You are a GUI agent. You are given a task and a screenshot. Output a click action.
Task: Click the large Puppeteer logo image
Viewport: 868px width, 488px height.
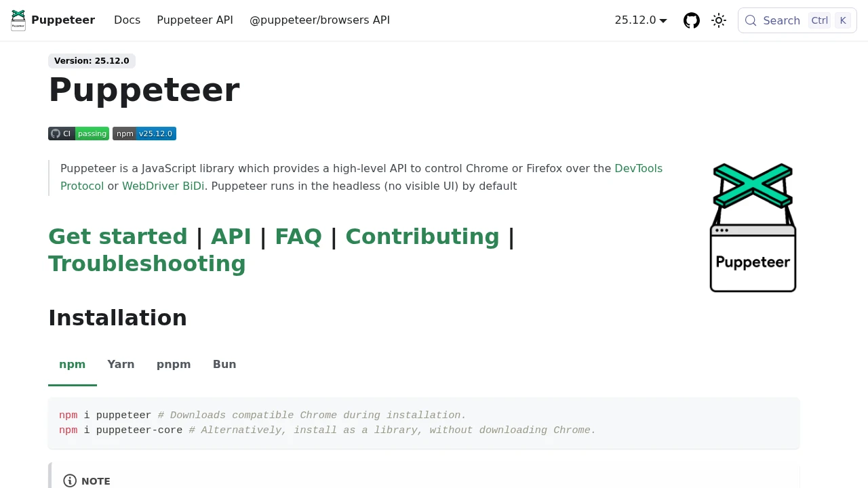point(753,228)
